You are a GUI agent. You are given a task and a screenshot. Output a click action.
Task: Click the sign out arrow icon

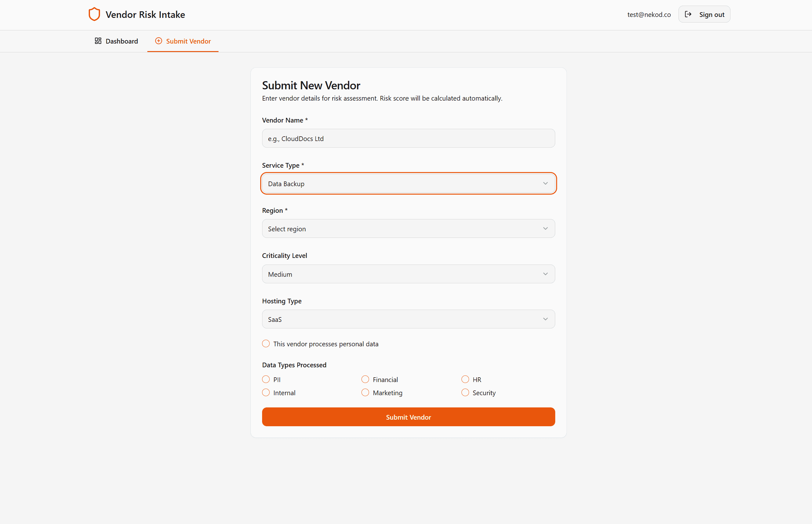688,14
